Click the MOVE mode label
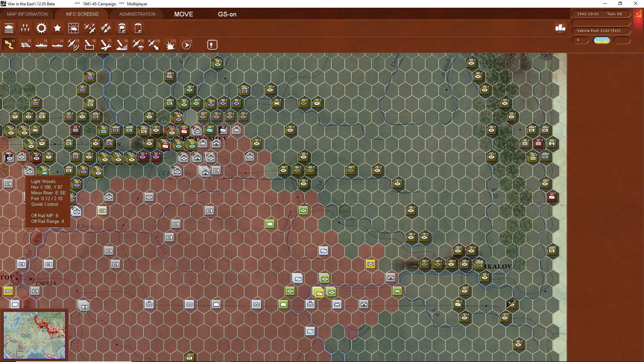 coord(183,14)
